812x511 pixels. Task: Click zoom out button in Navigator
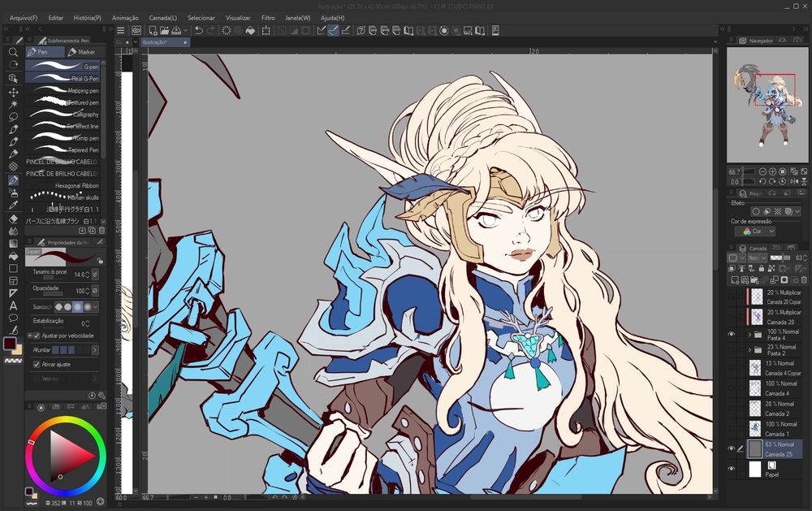(x=762, y=171)
